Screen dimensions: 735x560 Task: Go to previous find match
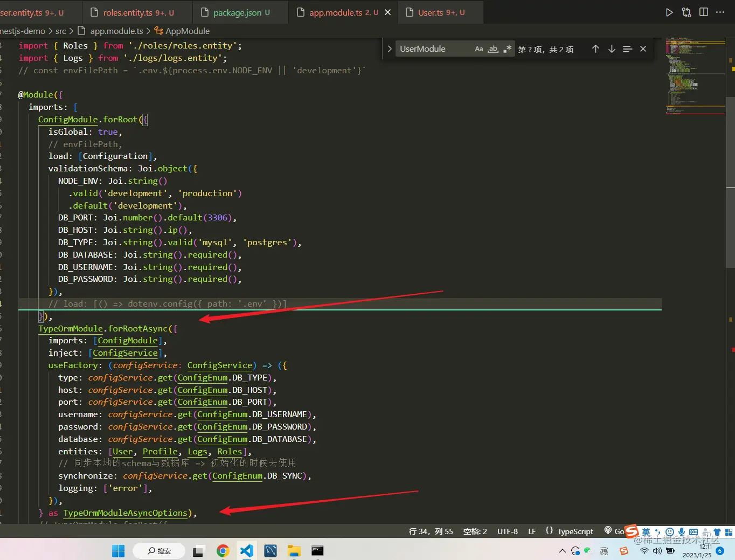(595, 49)
